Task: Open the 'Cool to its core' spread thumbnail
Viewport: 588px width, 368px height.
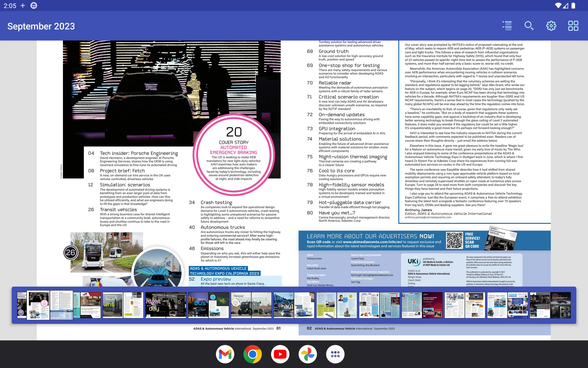Action: [x=508, y=305]
